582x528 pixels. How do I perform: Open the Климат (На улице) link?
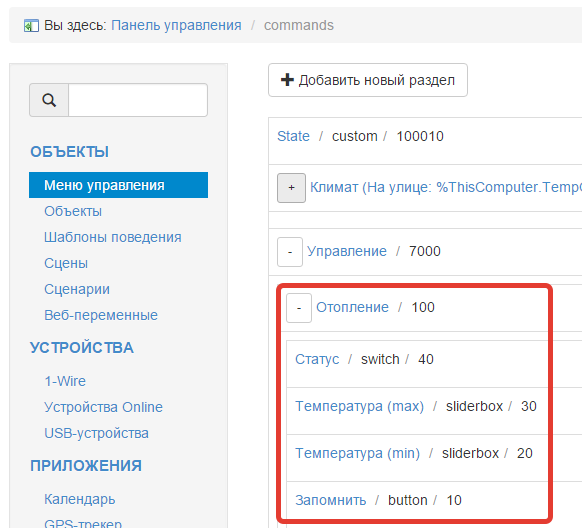(445, 187)
